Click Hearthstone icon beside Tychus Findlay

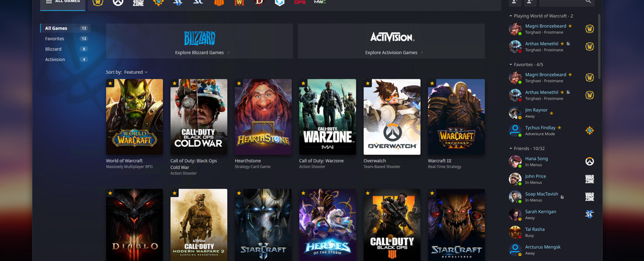click(x=589, y=130)
